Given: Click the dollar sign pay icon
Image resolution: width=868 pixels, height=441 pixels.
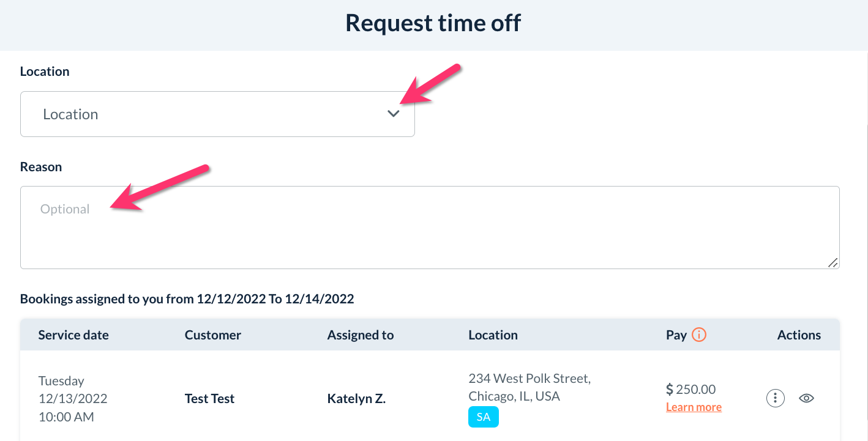Looking at the screenshot, I should tap(670, 389).
